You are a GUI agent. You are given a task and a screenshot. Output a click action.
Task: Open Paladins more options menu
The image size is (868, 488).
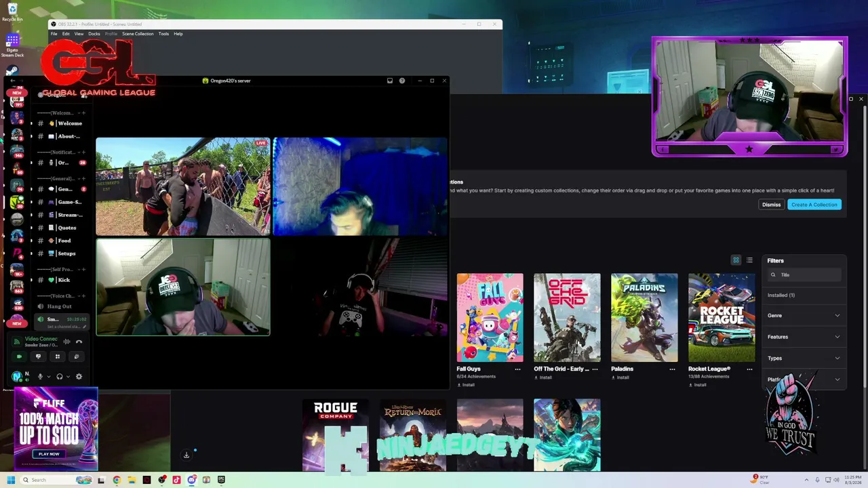click(x=672, y=369)
